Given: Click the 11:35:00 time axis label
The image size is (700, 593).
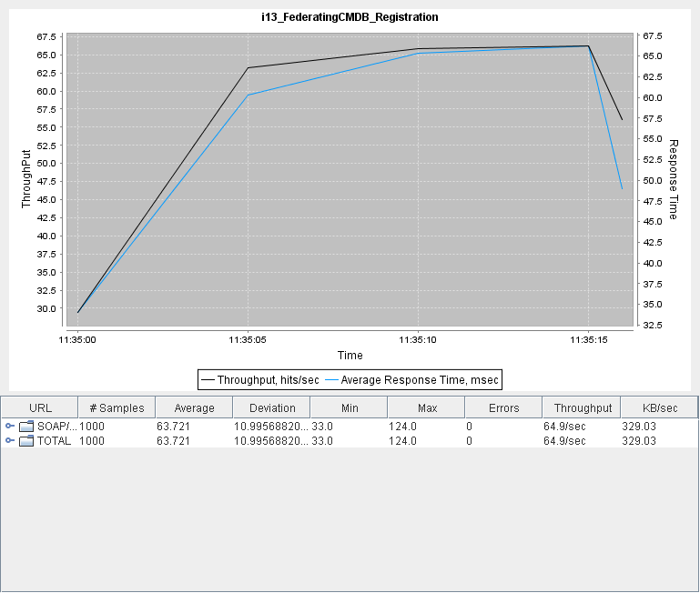Looking at the screenshot, I should pyautogui.click(x=77, y=340).
